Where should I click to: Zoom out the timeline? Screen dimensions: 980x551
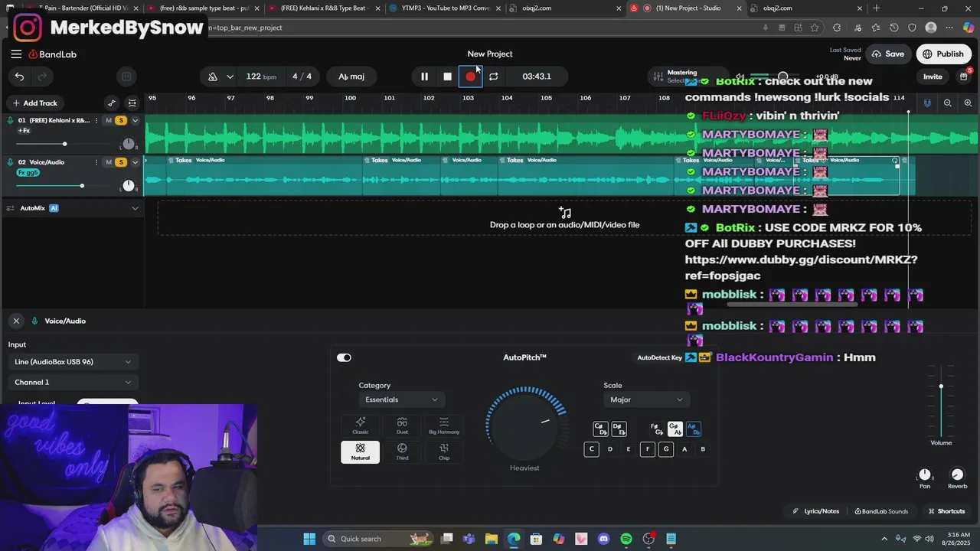pos(948,103)
